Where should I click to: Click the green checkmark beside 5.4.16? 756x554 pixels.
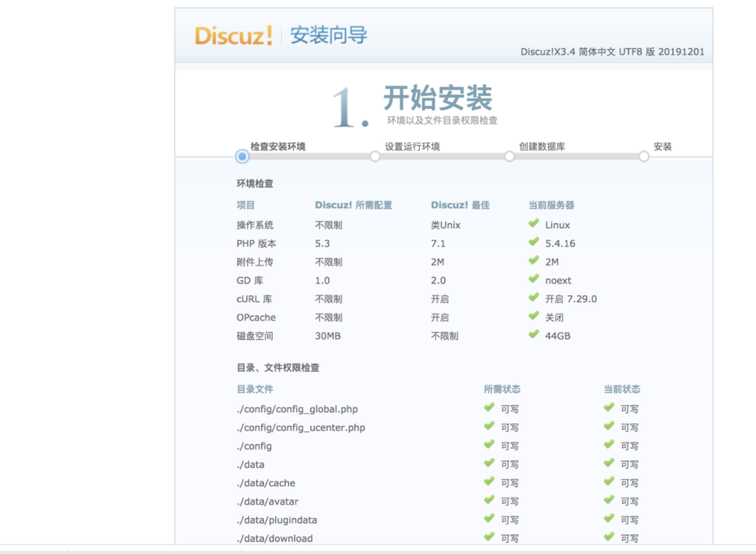click(x=534, y=242)
